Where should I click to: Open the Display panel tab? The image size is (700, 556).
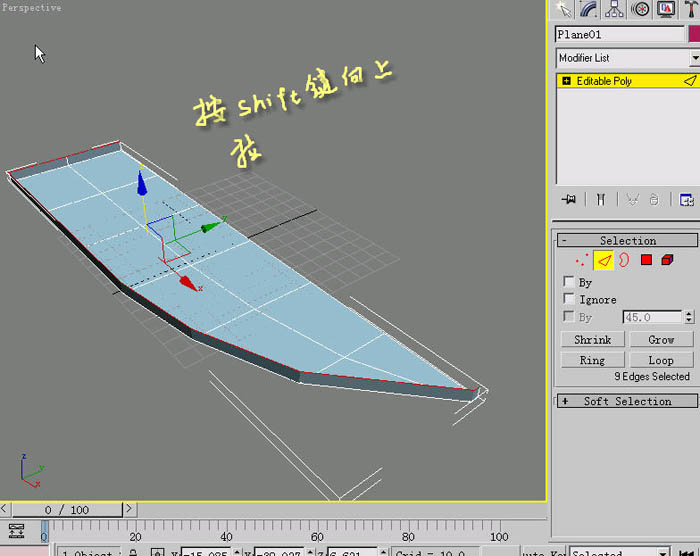[x=666, y=9]
